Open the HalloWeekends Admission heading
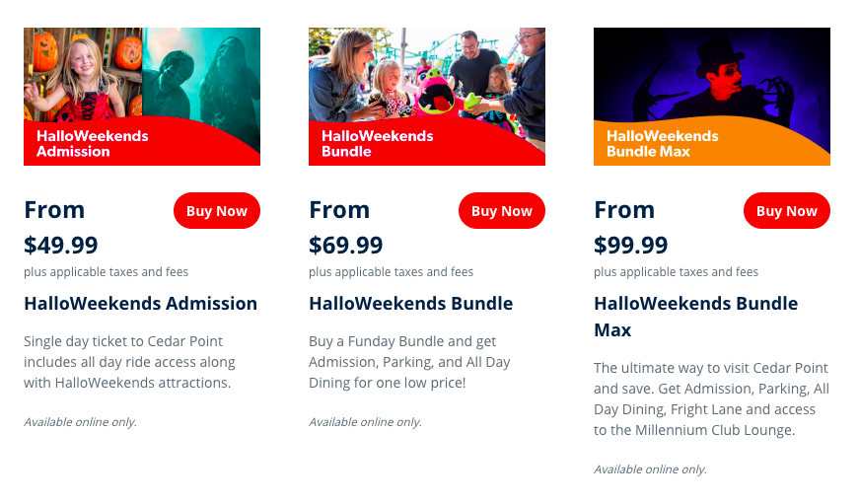This screenshot has height=504, width=859. (x=140, y=304)
